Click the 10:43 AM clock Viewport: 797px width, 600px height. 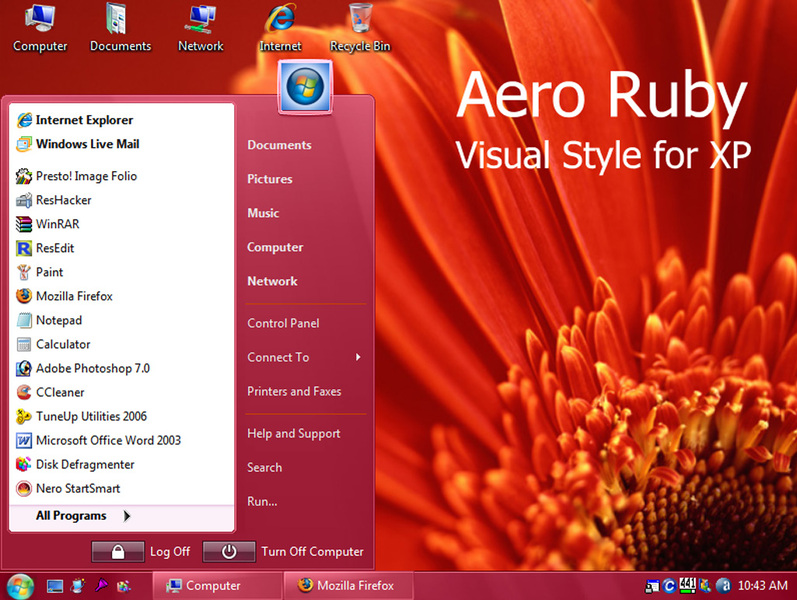(762, 586)
